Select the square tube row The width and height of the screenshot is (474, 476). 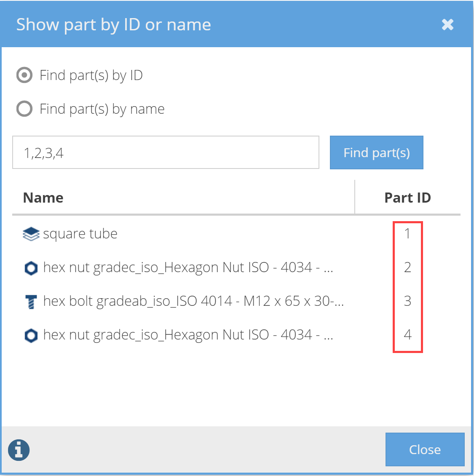click(x=80, y=234)
